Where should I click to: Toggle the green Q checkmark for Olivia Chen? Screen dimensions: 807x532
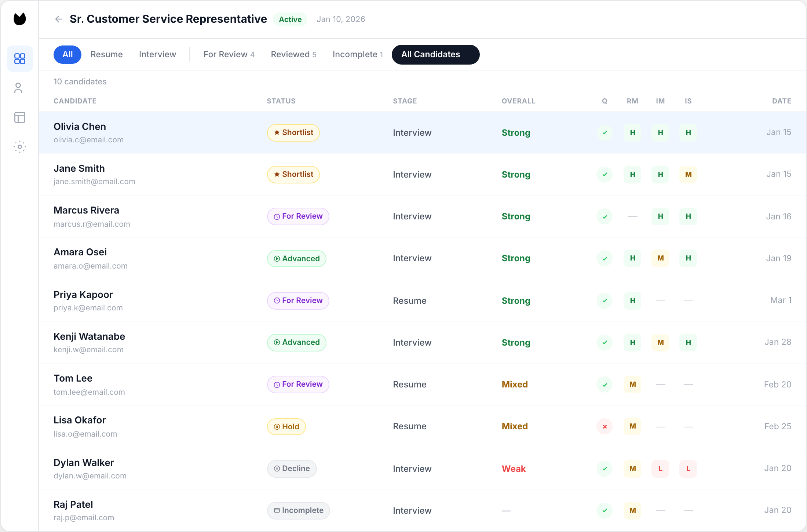click(x=604, y=132)
